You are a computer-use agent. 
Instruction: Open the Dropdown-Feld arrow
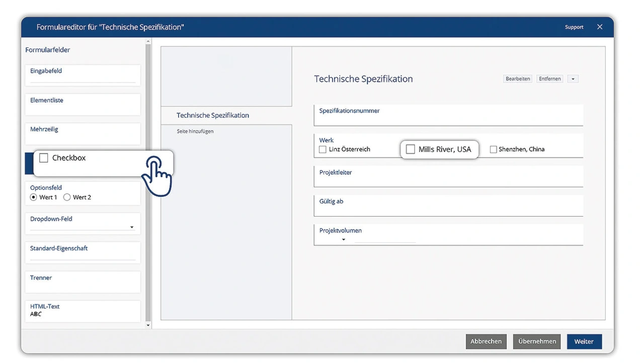coord(132,228)
